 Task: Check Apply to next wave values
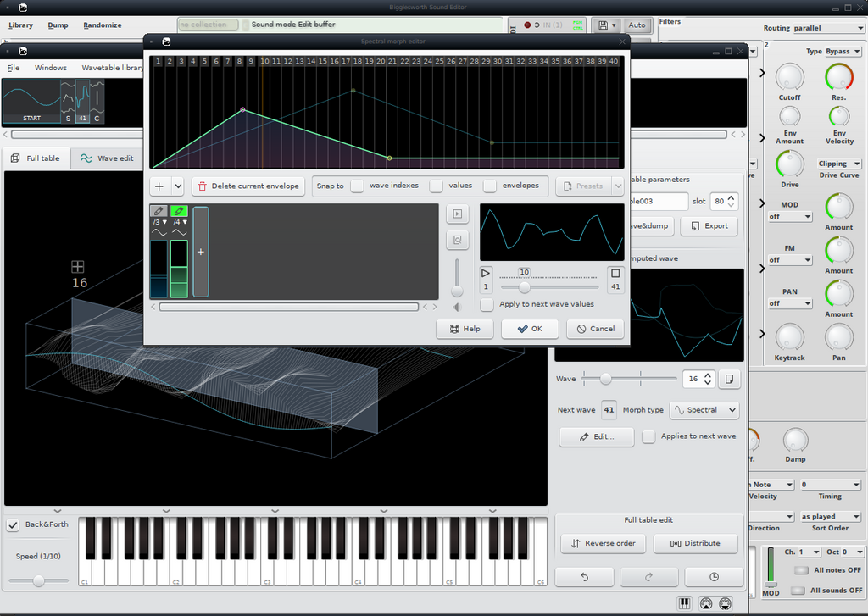click(x=487, y=304)
